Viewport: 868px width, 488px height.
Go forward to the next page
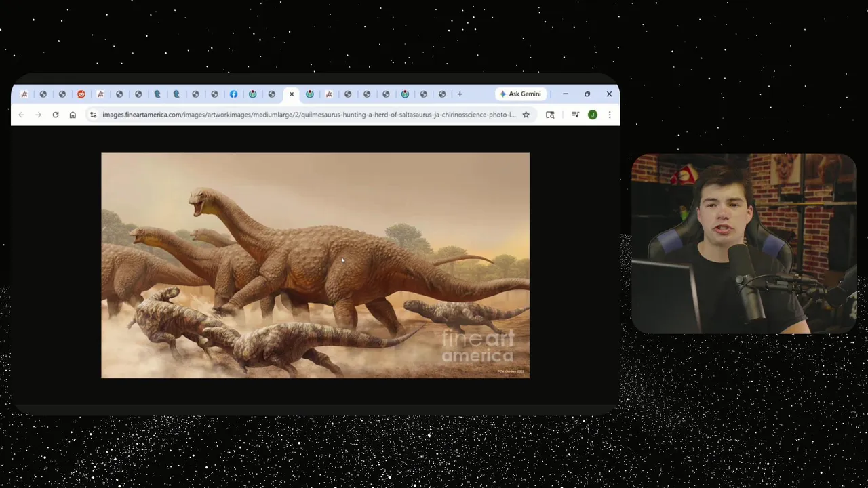click(x=38, y=115)
